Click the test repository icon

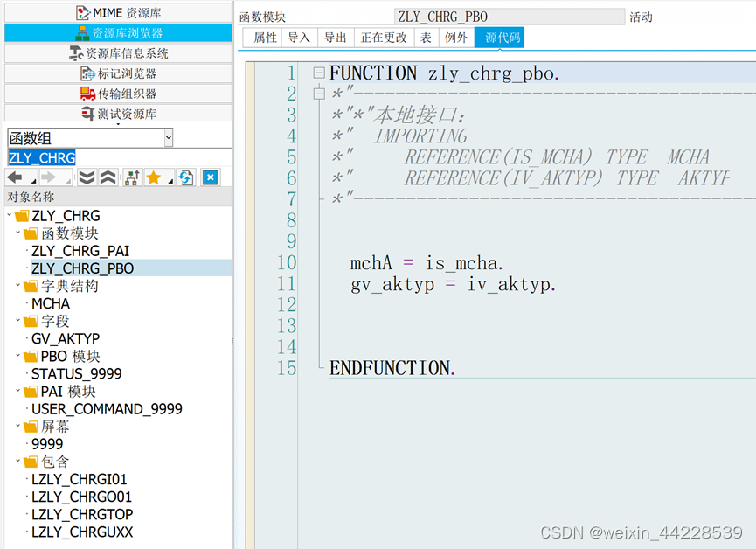tap(87, 114)
